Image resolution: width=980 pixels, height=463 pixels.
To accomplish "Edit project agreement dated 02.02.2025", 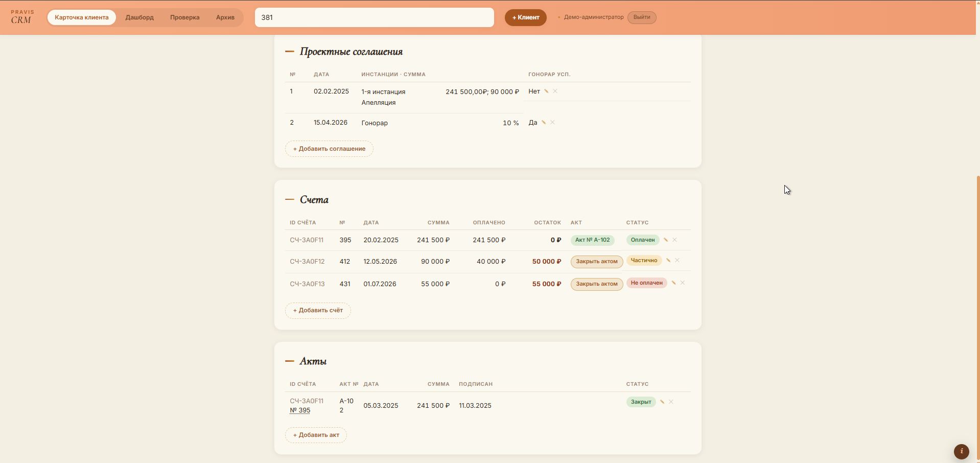I will pos(546,91).
